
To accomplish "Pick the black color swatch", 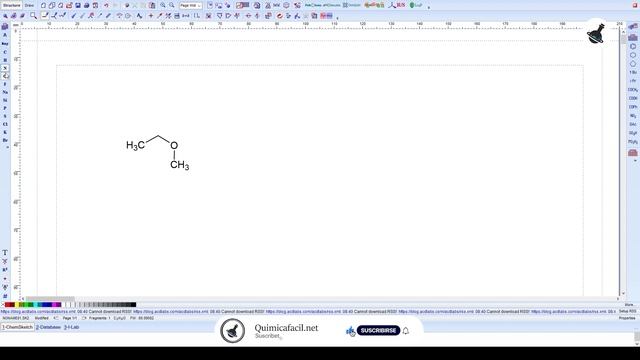I will coord(133,305).
